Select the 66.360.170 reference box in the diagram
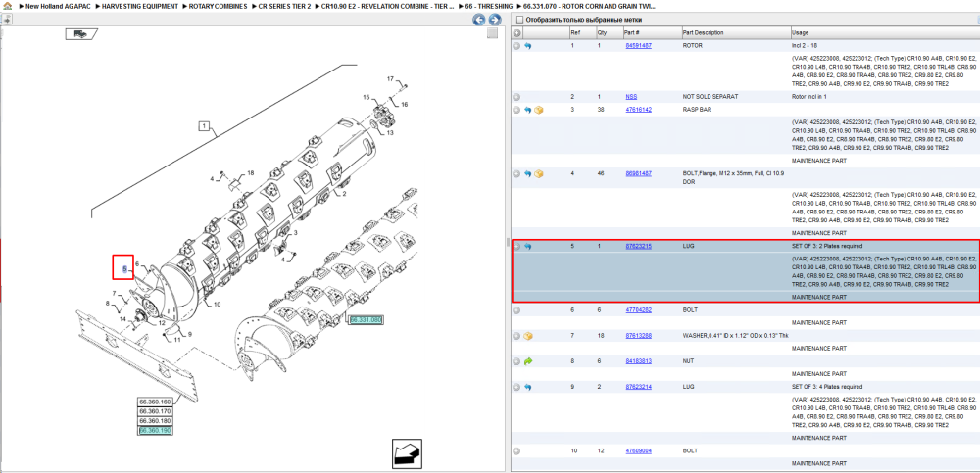This screenshot has height=473, width=980. (x=155, y=411)
